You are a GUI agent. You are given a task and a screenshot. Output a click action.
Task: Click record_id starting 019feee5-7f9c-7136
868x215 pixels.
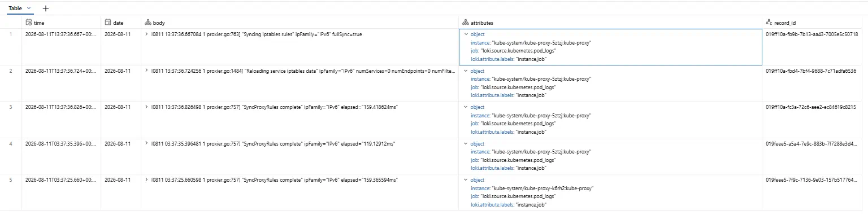(x=811, y=180)
